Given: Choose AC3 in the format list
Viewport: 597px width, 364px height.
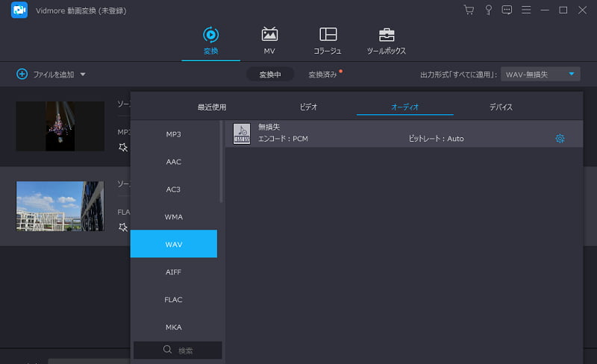Looking at the screenshot, I should [174, 189].
